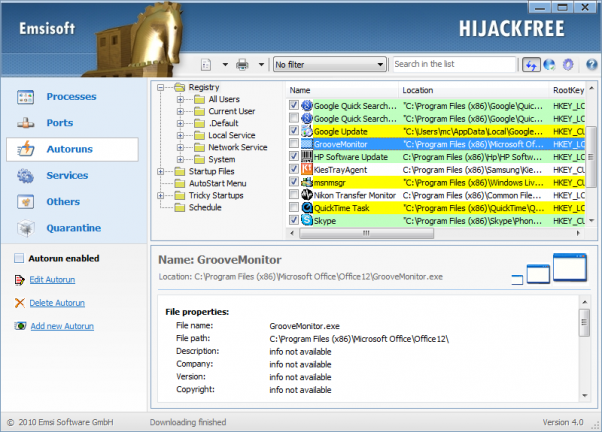Switch to the Processes section
This screenshot has width=602, height=432.
click(71, 97)
